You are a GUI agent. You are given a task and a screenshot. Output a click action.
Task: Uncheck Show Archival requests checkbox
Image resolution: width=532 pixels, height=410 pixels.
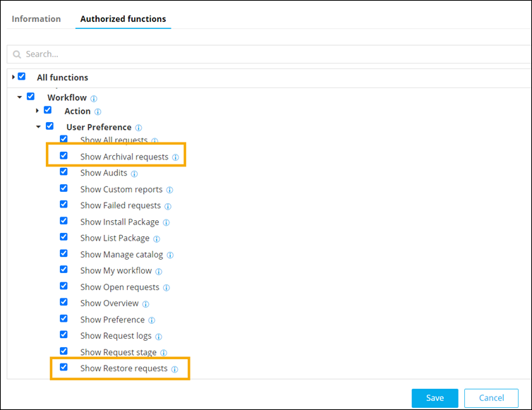click(64, 155)
